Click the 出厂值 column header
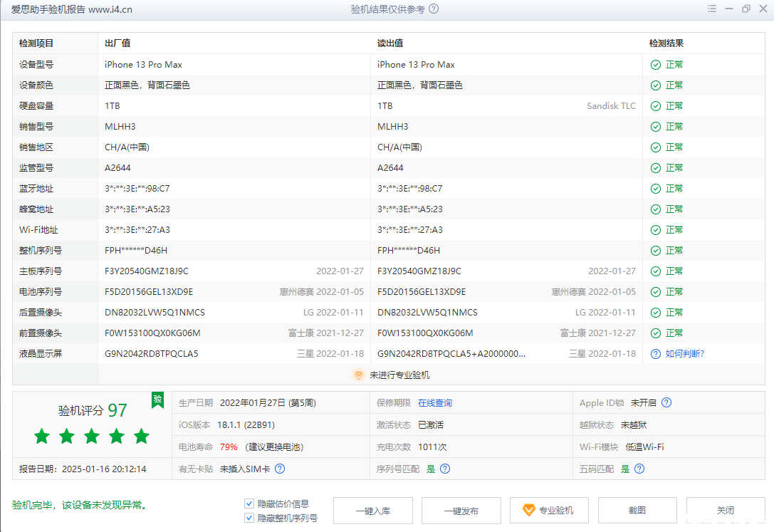The width and height of the screenshot is (774, 532). point(117,43)
